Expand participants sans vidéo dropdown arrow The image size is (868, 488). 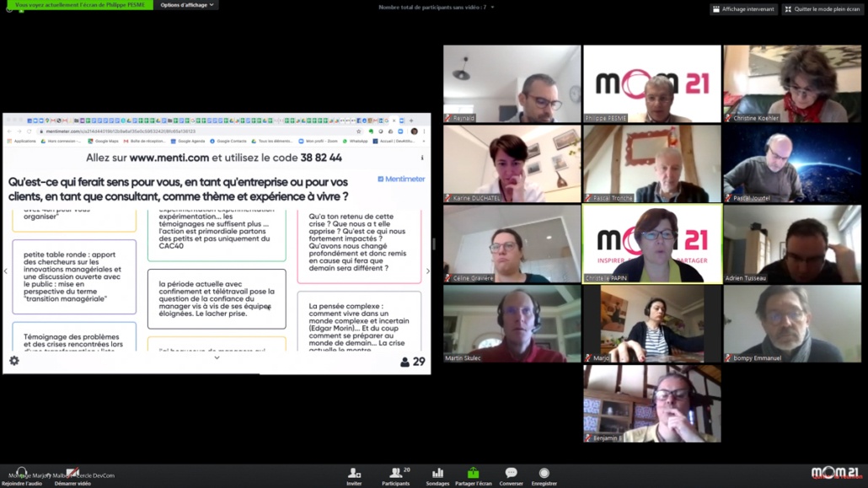point(492,8)
